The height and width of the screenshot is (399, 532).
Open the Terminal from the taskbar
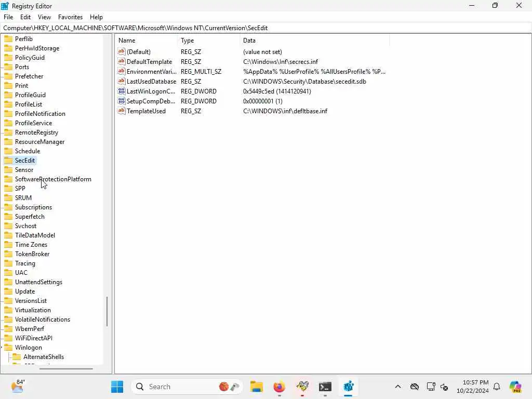(325, 387)
